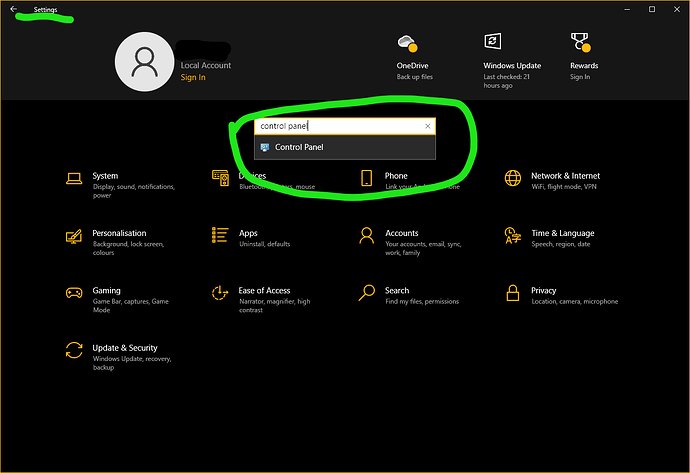Open the Network & Internet globe icon
Viewport: 690px width, 473px height.
tap(513, 178)
